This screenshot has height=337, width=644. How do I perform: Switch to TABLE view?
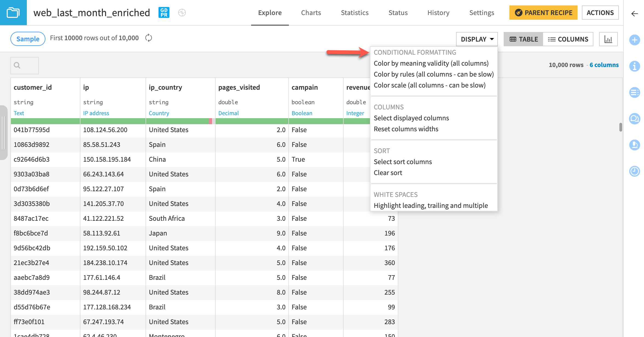523,39
